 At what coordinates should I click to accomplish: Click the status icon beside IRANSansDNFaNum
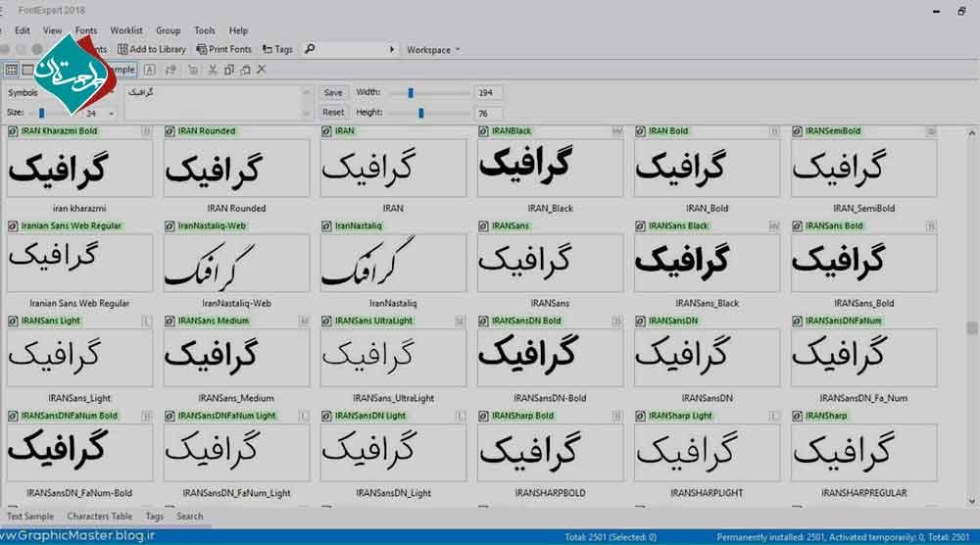point(797,322)
